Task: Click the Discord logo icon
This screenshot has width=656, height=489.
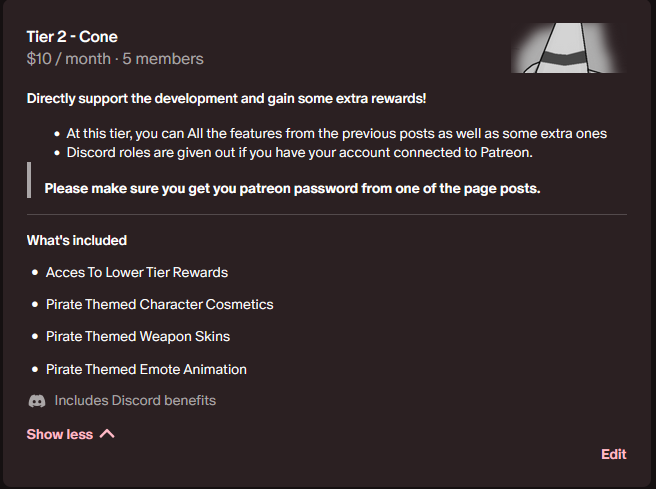Action: click(37, 401)
